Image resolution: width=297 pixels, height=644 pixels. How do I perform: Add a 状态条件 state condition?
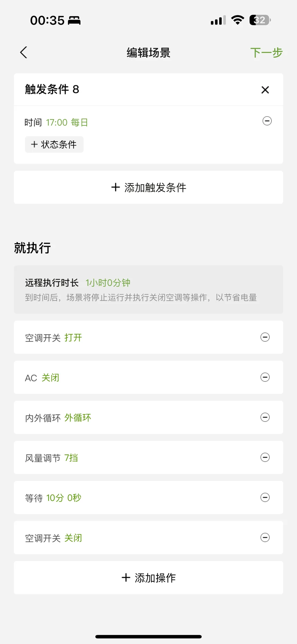point(54,144)
